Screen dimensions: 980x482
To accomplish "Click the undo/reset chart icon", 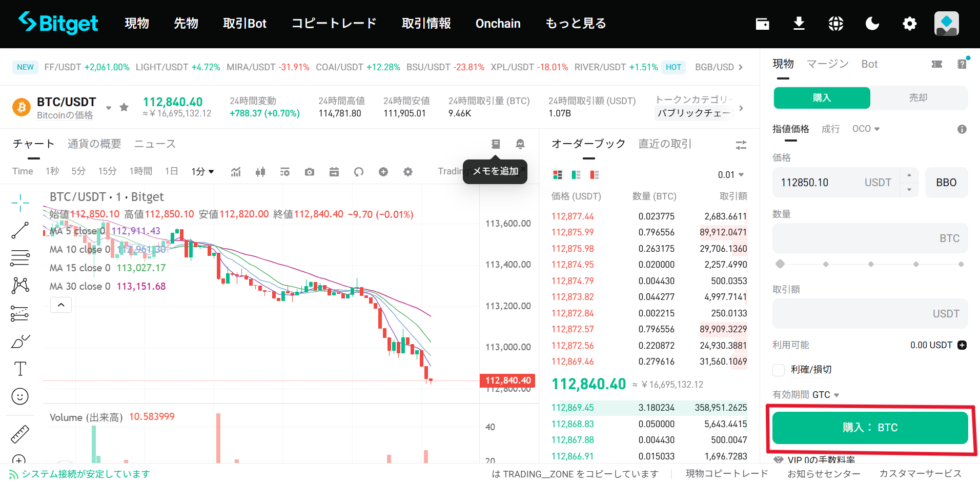I will point(359,171).
